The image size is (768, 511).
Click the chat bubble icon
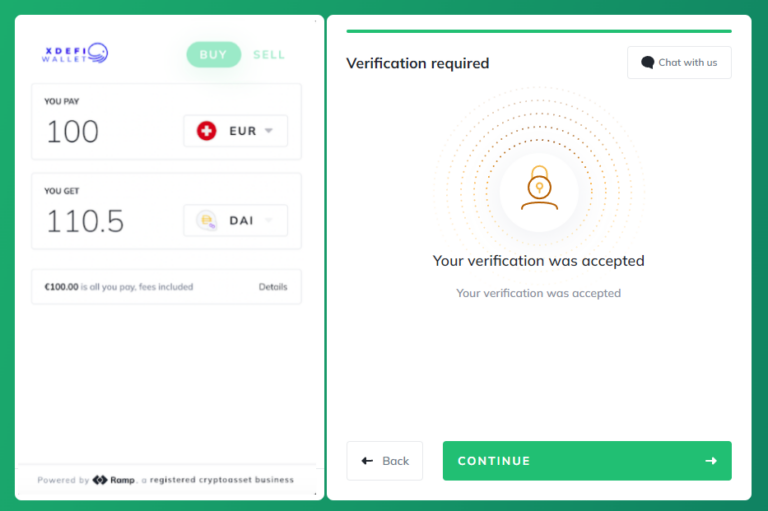[647, 63]
